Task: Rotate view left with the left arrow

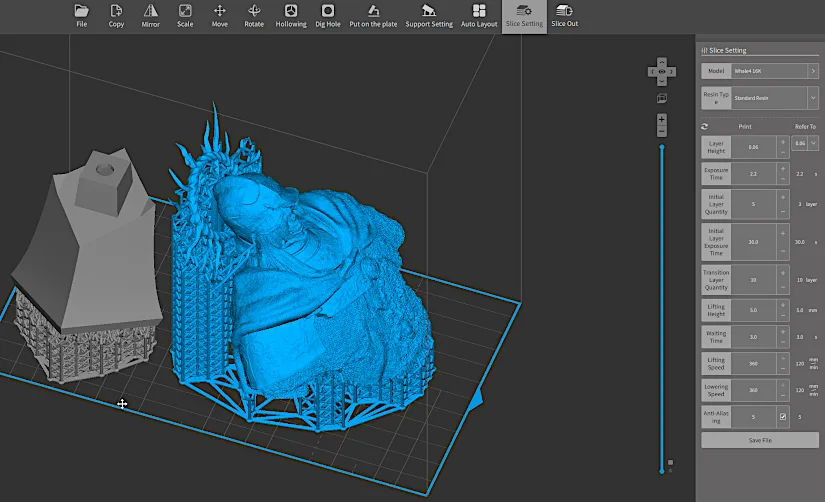Action: click(652, 72)
